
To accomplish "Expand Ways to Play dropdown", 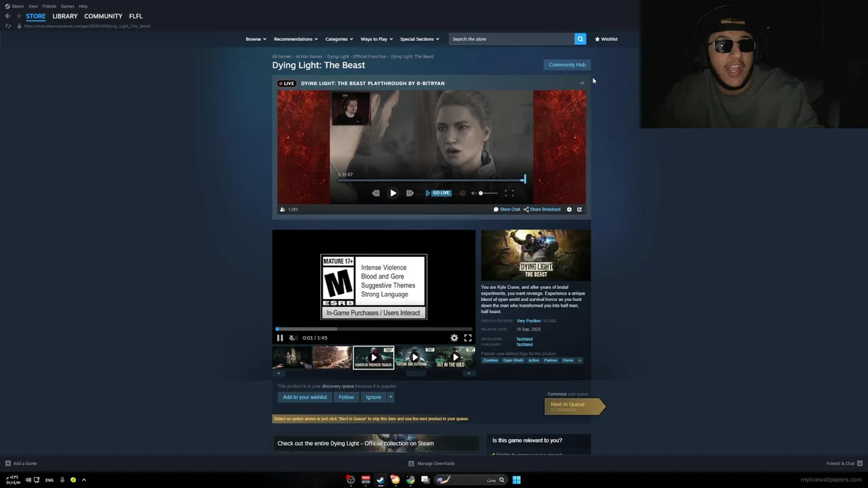I will click(x=376, y=39).
